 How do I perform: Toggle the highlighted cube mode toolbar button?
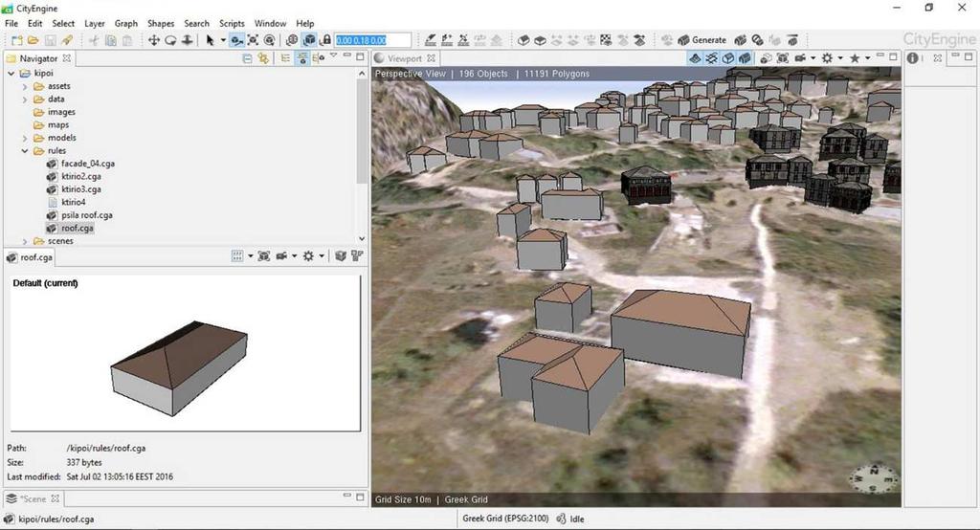click(309, 40)
